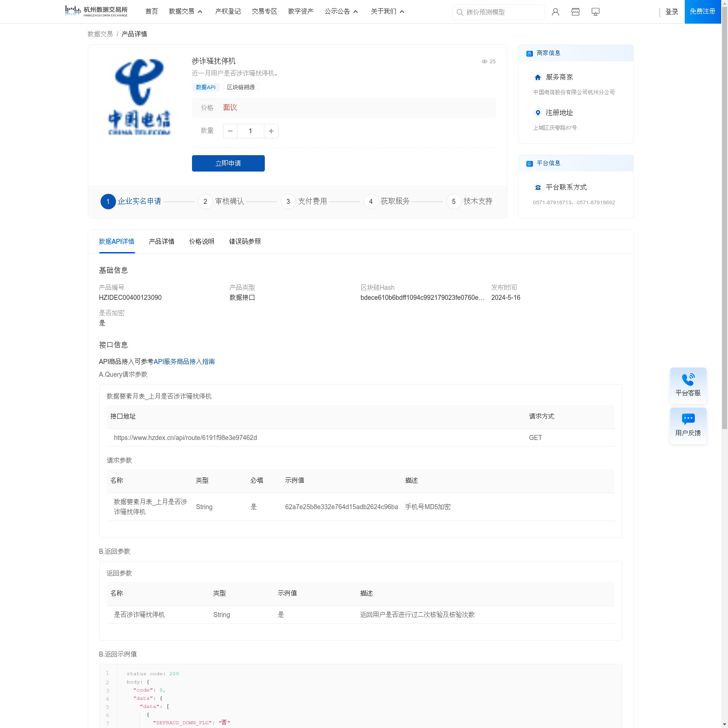This screenshot has height=728, width=728.
Task: Click the vertical page scrollbar
Action: click(724, 218)
